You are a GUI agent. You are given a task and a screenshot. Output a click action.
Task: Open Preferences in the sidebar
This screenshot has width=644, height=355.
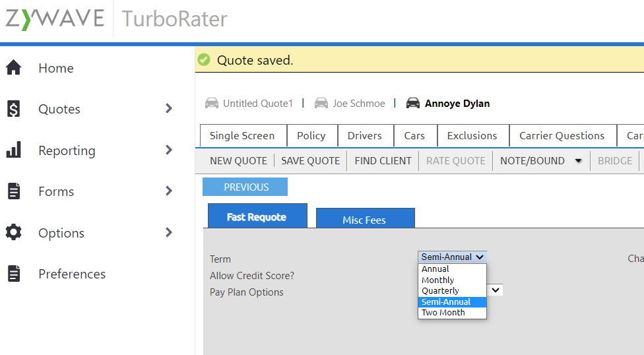coord(72,274)
